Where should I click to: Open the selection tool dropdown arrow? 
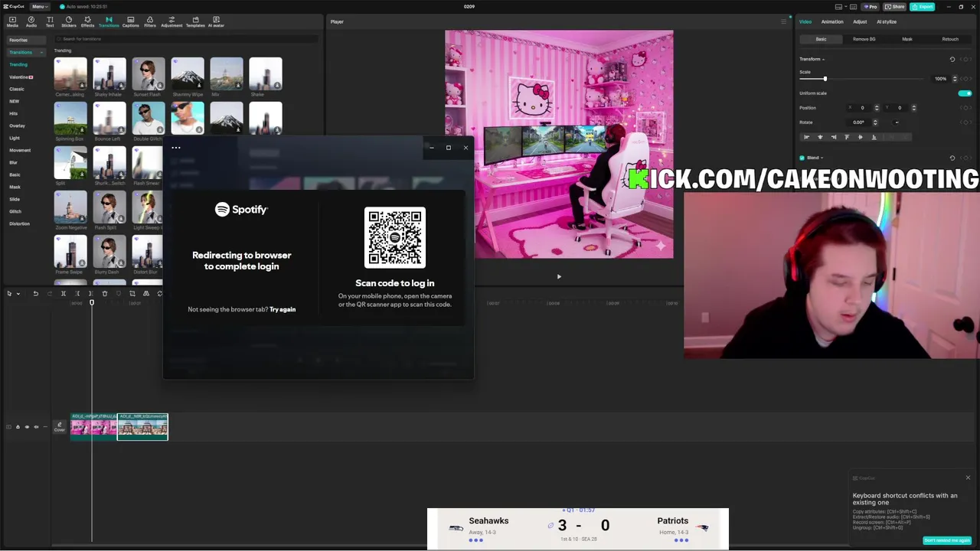[x=19, y=293]
